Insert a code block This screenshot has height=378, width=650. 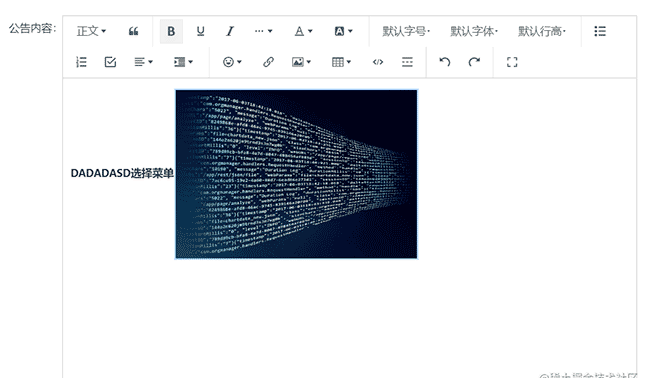[x=378, y=62]
